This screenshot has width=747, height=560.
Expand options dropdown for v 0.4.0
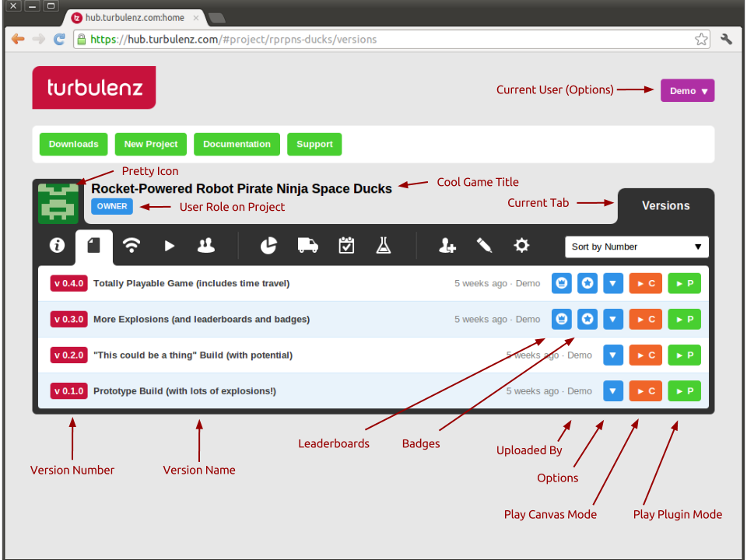point(613,283)
